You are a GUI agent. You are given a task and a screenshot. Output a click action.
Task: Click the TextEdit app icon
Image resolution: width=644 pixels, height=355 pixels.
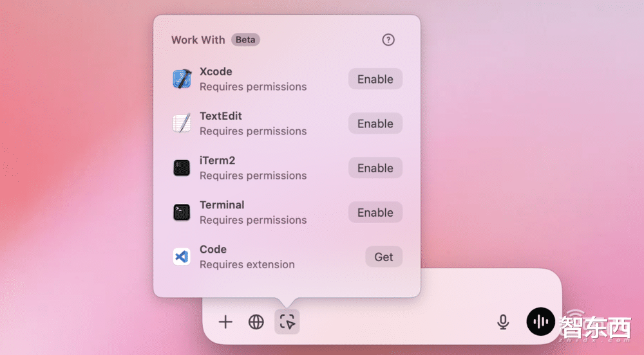182,123
